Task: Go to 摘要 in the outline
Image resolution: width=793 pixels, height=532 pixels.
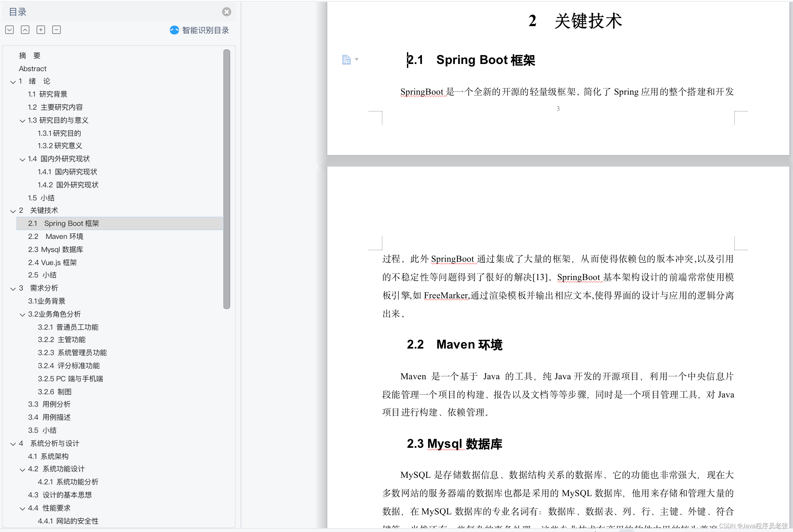Action: point(30,55)
